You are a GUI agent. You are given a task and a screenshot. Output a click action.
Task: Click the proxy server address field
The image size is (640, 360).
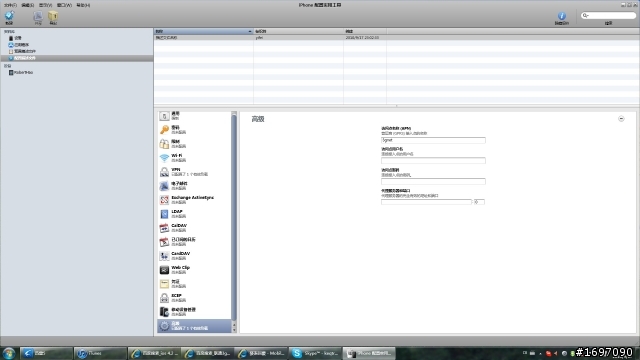(426, 202)
